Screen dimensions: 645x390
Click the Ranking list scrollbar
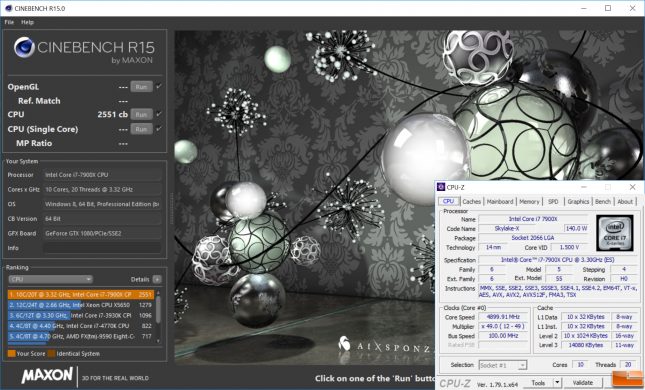click(158, 317)
